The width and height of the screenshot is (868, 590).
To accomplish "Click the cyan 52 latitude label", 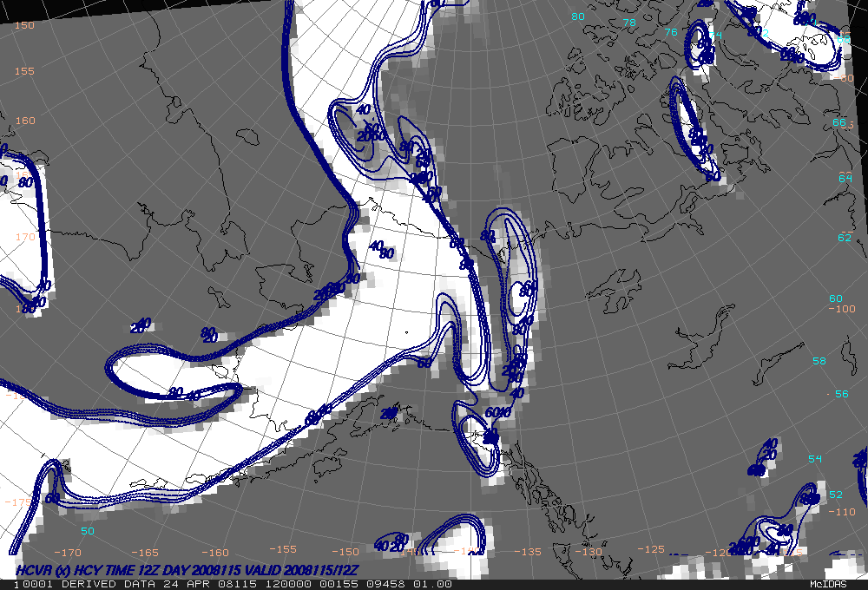I will 835,495.
